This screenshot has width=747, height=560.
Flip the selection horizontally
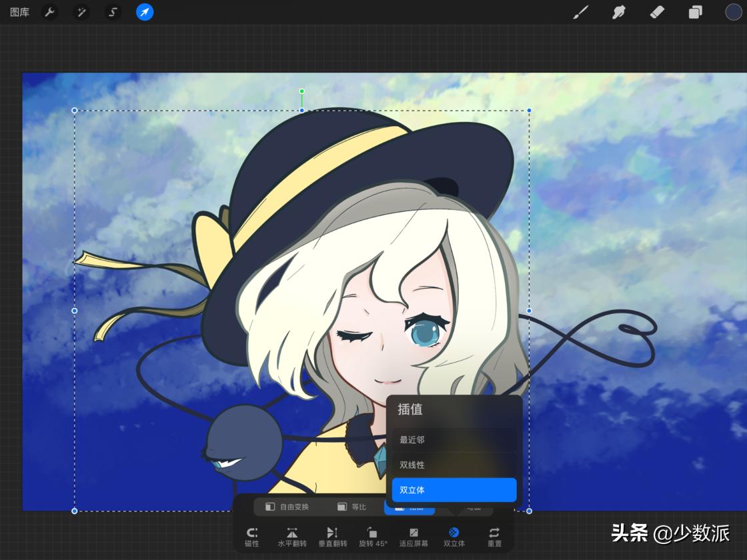click(x=292, y=535)
